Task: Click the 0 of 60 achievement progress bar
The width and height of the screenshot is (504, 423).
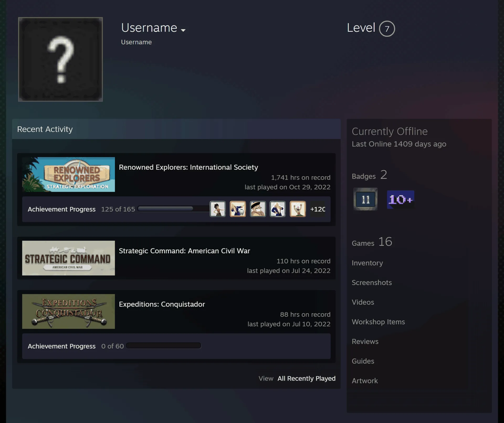Action: [x=164, y=346]
